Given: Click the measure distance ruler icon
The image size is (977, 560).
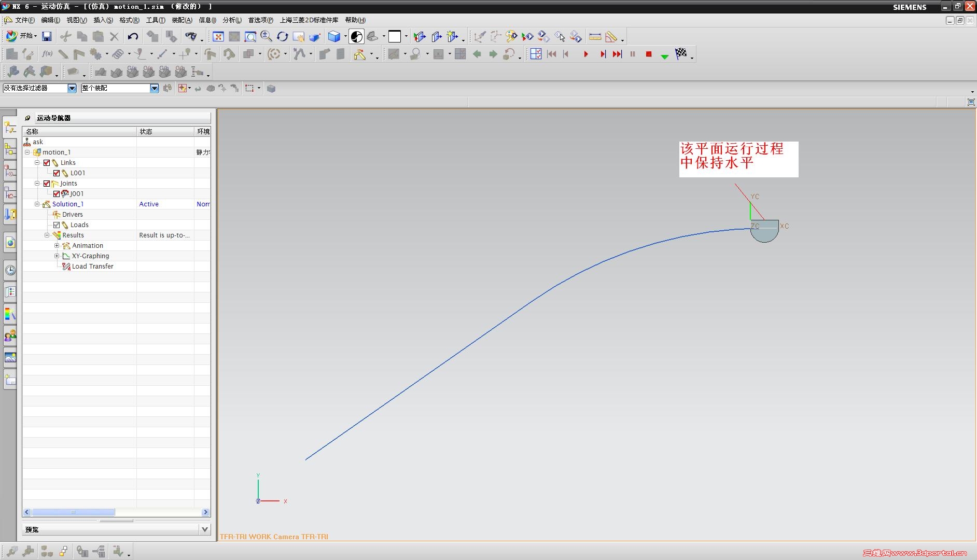Looking at the screenshot, I should [x=595, y=36].
